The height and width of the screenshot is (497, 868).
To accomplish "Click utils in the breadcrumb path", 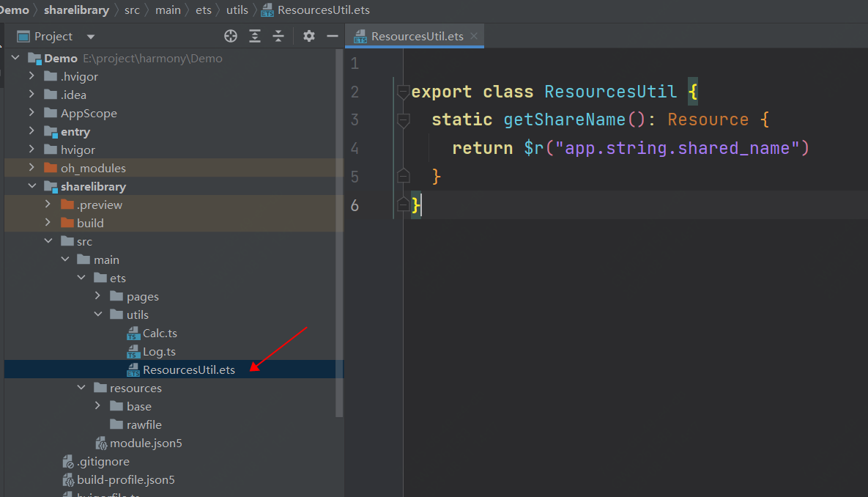I will [237, 10].
